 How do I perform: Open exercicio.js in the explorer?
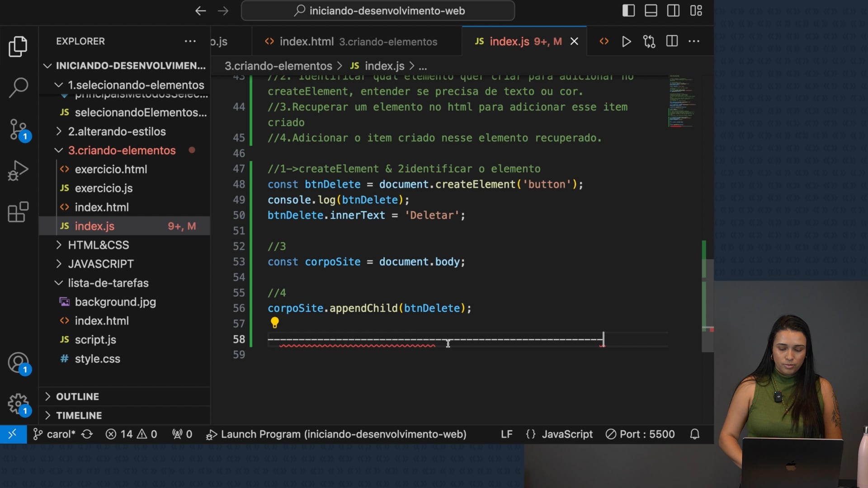coord(104,188)
